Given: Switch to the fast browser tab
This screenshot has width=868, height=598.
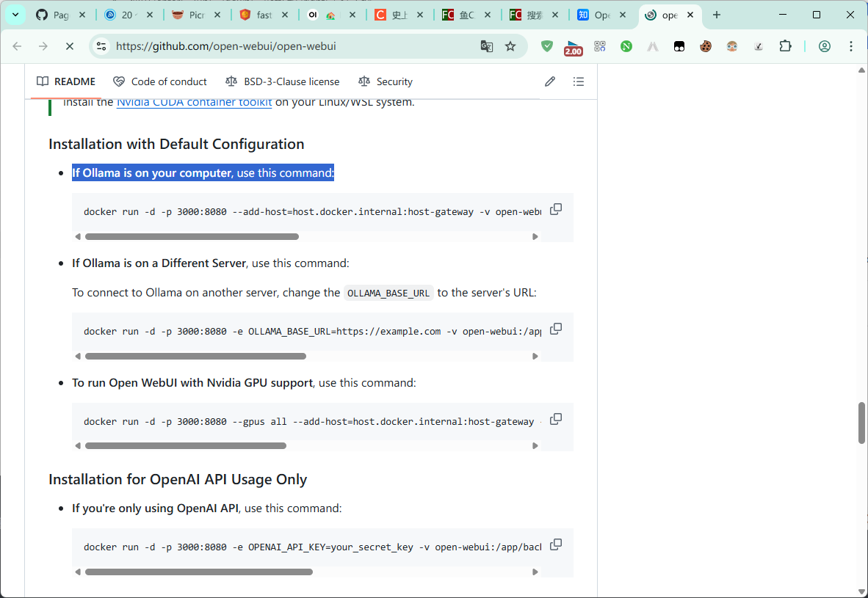Looking at the screenshot, I should click(x=264, y=15).
